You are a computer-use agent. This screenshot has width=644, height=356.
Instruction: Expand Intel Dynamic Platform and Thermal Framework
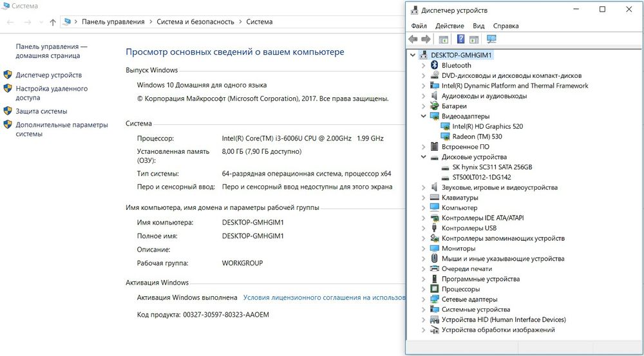(424, 86)
